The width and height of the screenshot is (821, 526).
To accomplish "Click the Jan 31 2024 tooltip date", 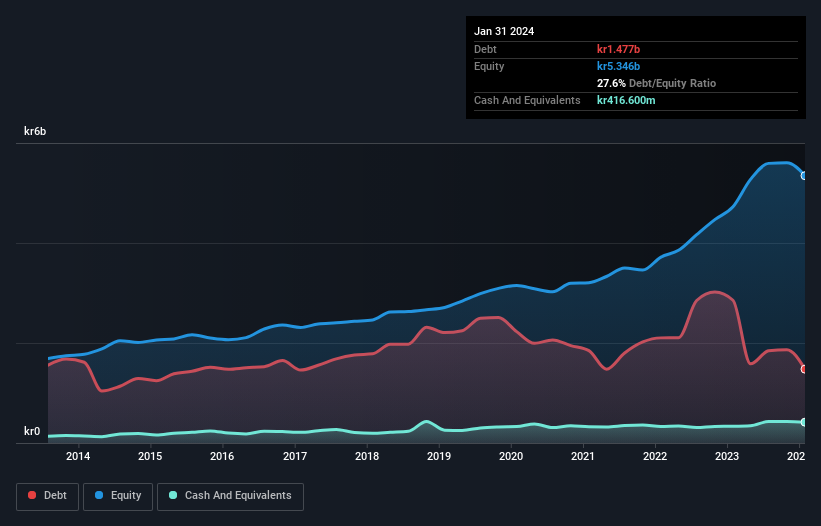I will tap(504, 31).
